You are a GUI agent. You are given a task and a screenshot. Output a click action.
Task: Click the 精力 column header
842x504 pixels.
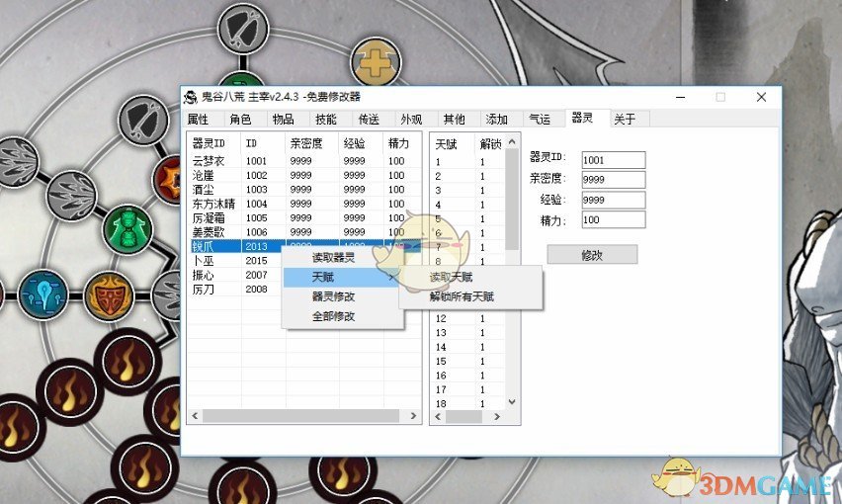click(401, 143)
